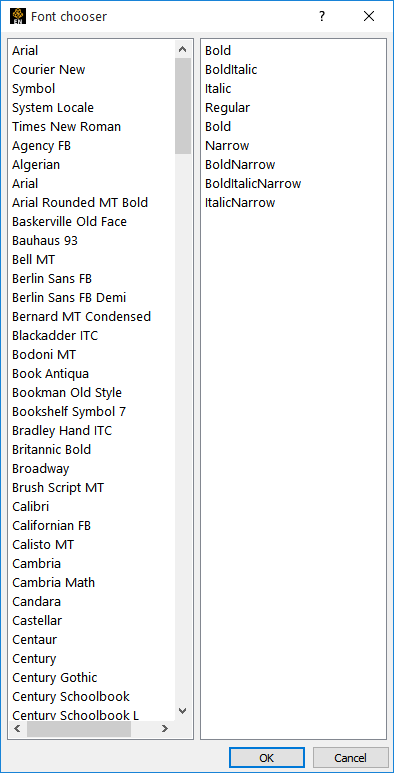Select the Regular style

pyautogui.click(x=227, y=107)
